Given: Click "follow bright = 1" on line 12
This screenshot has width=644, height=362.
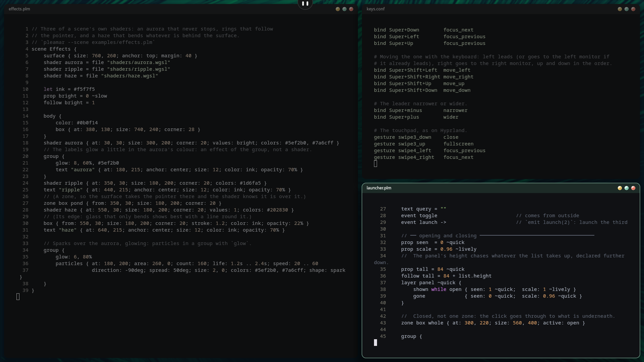Looking at the screenshot, I should [69, 103].
